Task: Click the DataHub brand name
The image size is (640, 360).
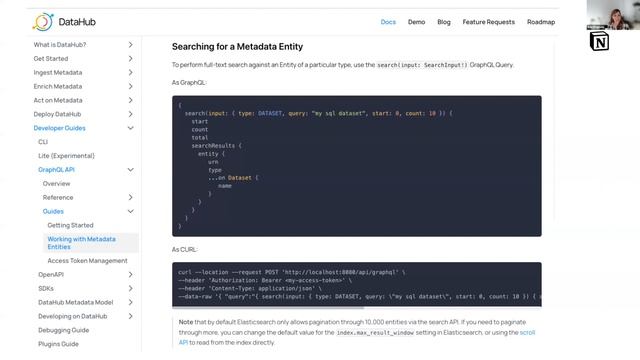Action: coord(77,22)
